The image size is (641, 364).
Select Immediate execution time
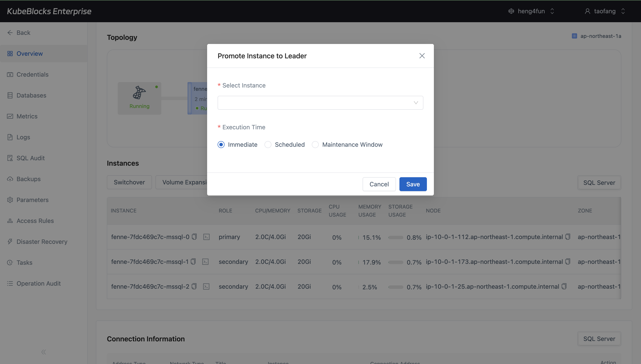click(x=221, y=145)
